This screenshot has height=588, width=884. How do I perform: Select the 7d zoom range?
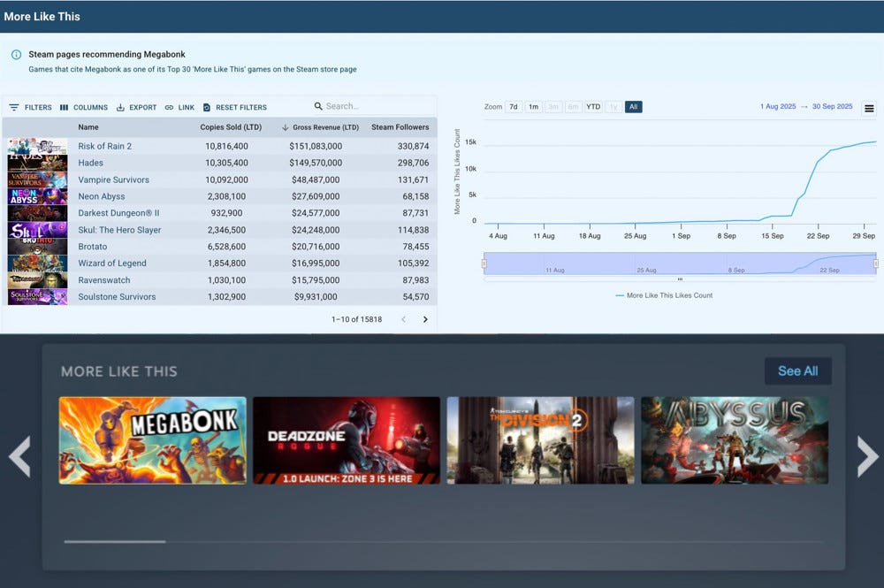[x=514, y=107]
